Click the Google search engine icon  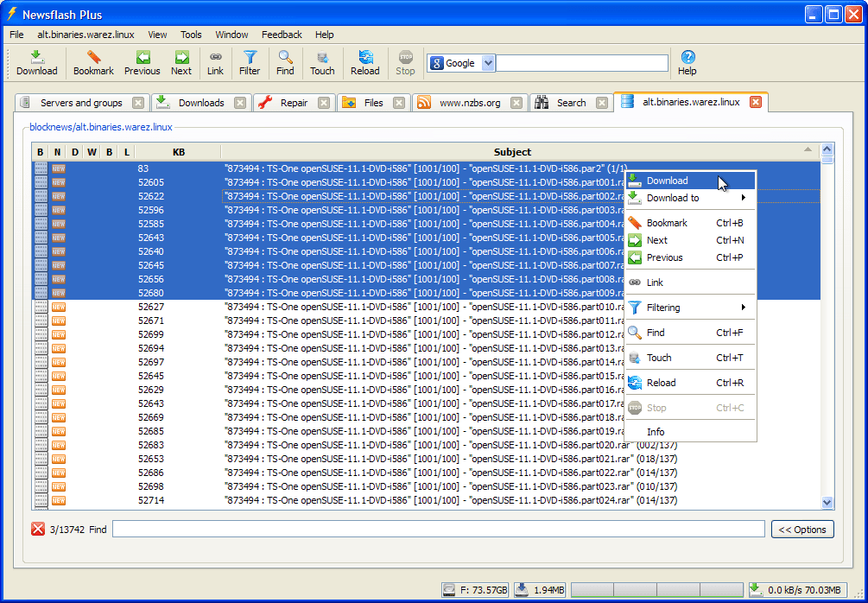point(436,63)
